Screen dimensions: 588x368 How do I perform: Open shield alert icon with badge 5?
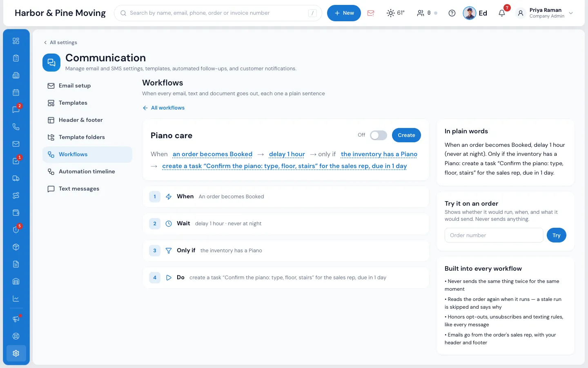tap(16, 230)
